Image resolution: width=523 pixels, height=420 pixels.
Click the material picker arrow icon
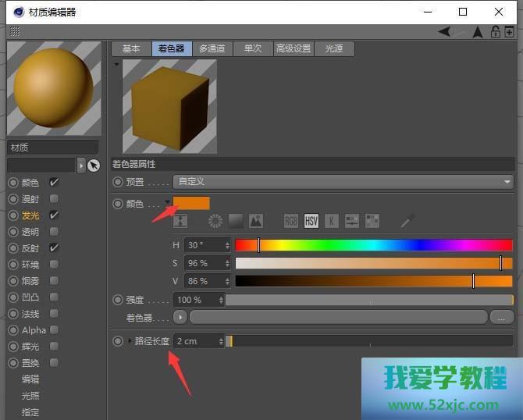click(94, 166)
